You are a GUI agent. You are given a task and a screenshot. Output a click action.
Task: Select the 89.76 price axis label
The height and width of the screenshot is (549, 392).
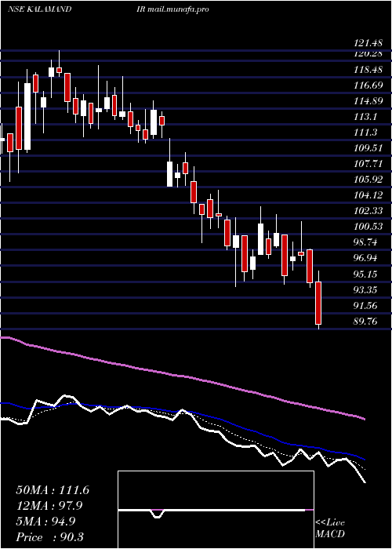pyautogui.click(x=366, y=321)
